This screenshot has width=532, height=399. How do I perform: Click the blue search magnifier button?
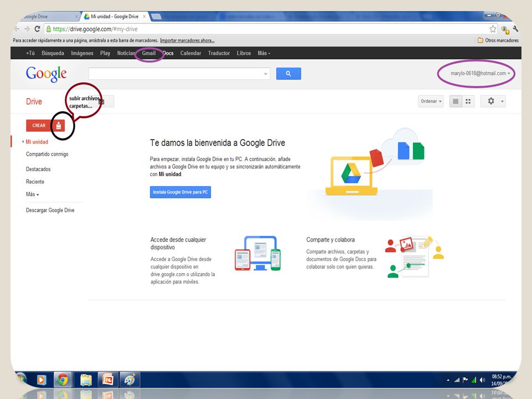[288, 74]
